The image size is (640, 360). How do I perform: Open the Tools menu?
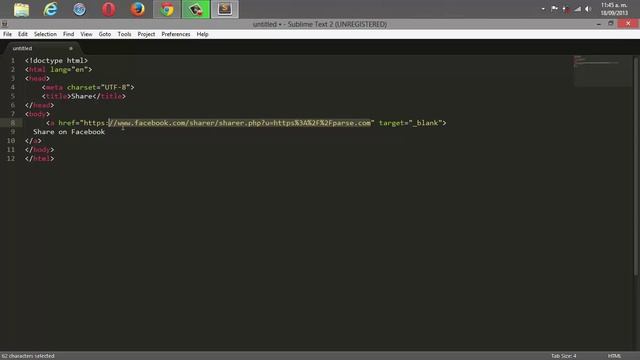coord(124,34)
